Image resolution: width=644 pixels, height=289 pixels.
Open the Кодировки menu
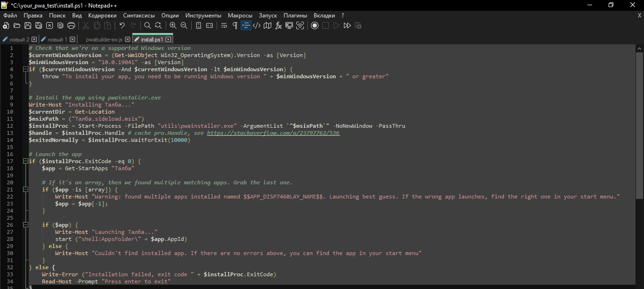[x=102, y=16]
